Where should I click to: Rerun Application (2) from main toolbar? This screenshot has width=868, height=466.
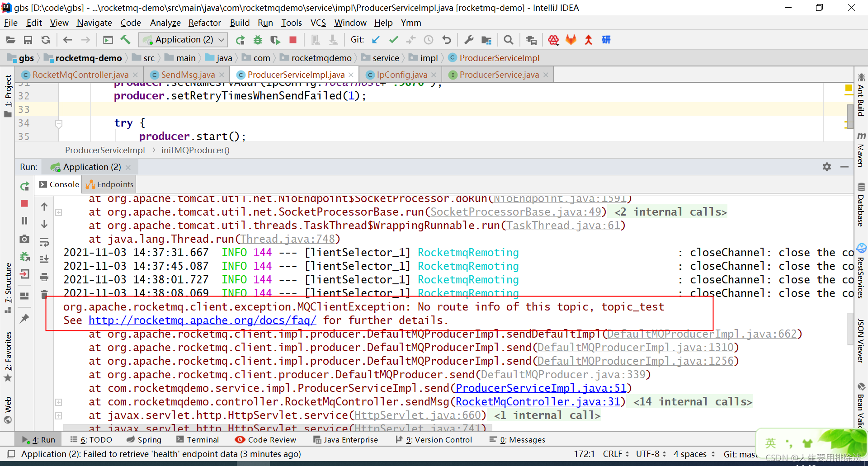coord(240,40)
